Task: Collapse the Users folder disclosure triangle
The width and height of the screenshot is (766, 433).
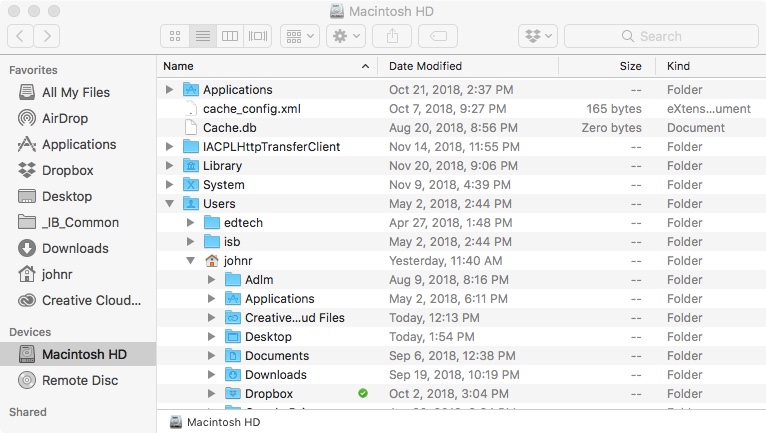Action: click(170, 204)
